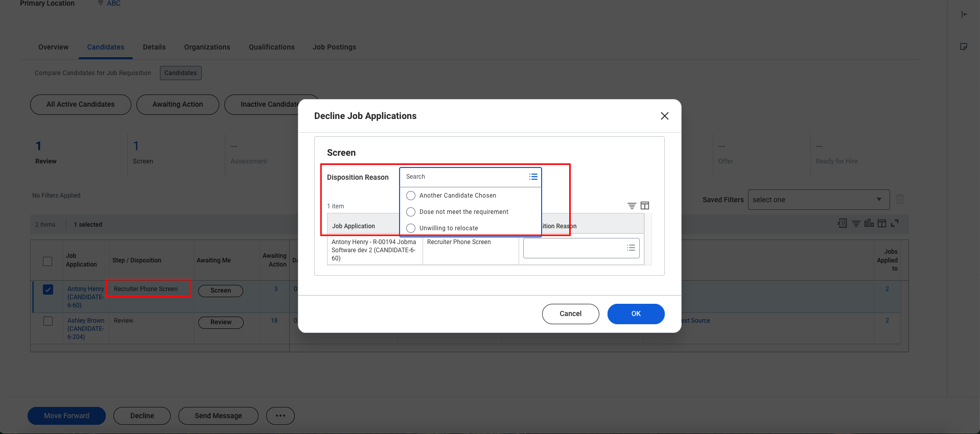Click Send Message button
The width and height of the screenshot is (980, 434).
pyautogui.click(x=218, y=416)
